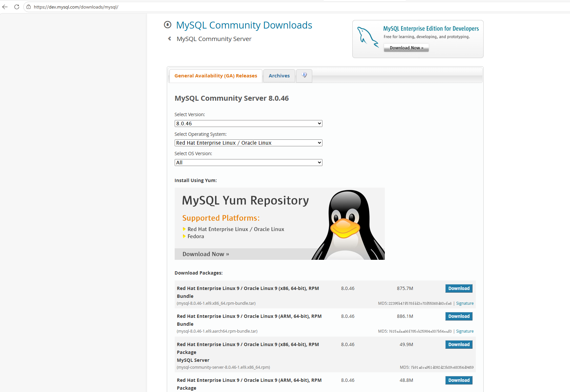
Task: Open the Select Version dropdown showing 8.0.46
Action: click(x=248, y=123)
